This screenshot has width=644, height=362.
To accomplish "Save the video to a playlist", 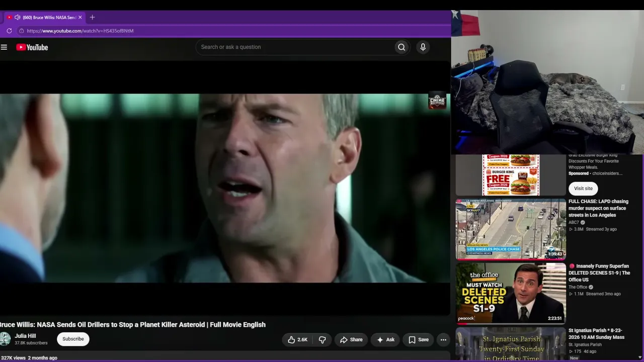I will 419,340.
